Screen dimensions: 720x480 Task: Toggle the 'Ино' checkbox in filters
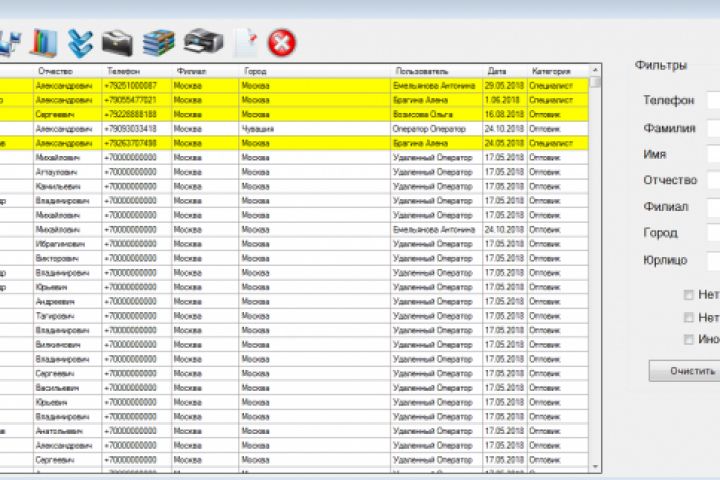[x=688, y=339]
